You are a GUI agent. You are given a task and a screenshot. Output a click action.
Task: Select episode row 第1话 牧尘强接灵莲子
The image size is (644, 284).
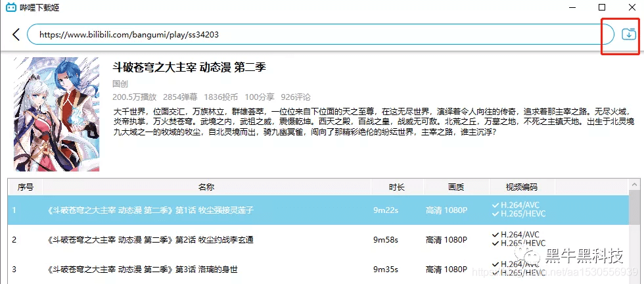tap(318, 210)
